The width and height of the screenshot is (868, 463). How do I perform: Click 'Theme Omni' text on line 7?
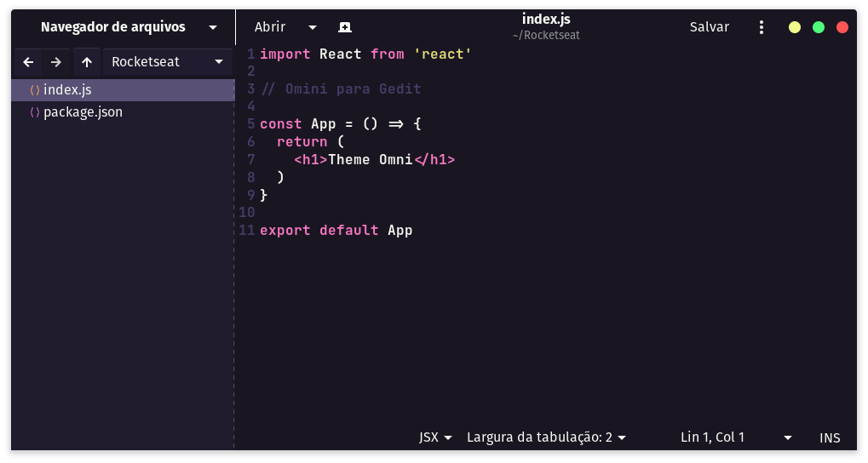(x=371, y=160)
